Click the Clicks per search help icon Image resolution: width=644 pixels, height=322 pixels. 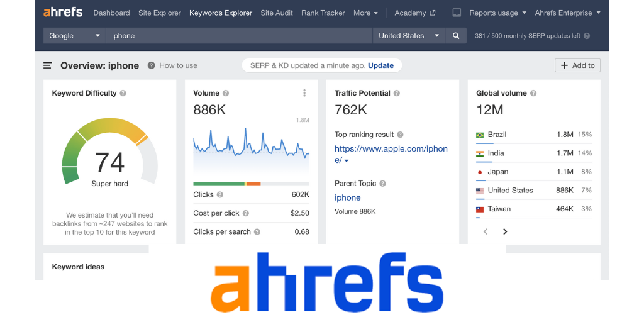tap(257, 231)
